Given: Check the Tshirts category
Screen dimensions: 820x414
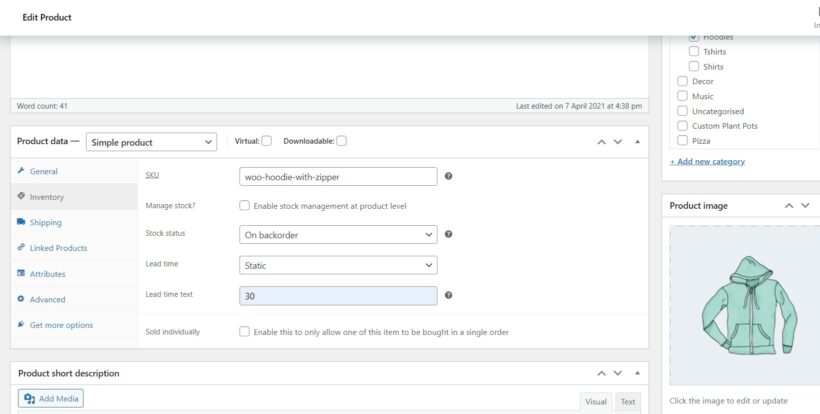Looking at the screenshot, I should [694, 51].
